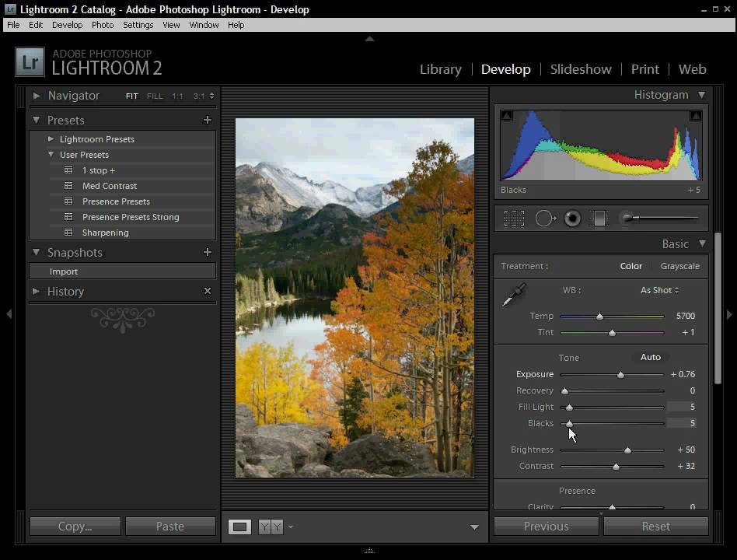Screen dimensions: 737x560
Task: Open the Develop menu
Action: coord(67,25)
